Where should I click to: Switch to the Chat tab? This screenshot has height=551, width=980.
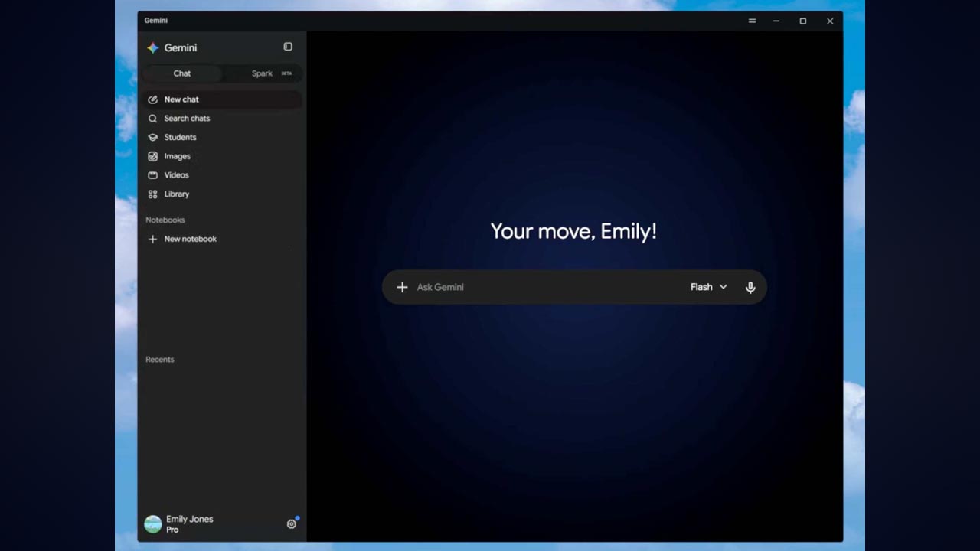point(182,73)
